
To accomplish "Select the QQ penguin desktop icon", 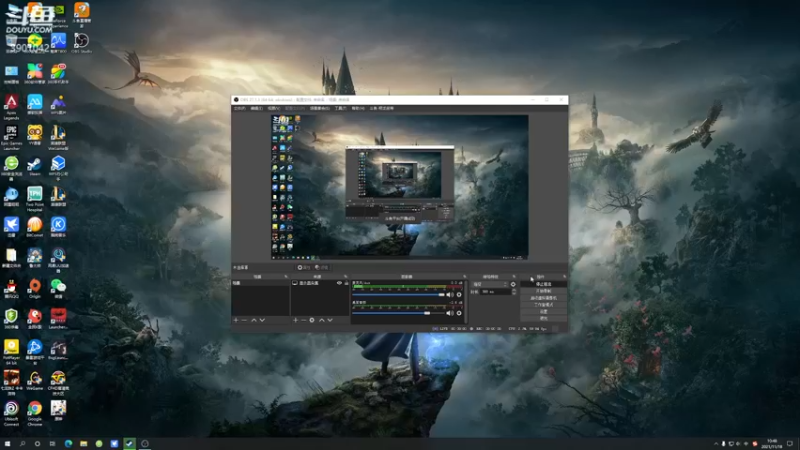I will 11,288.
